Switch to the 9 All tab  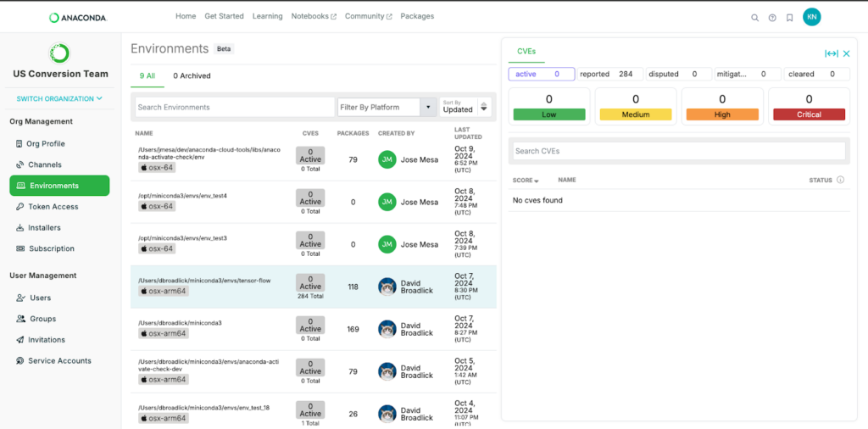point(147,75)
